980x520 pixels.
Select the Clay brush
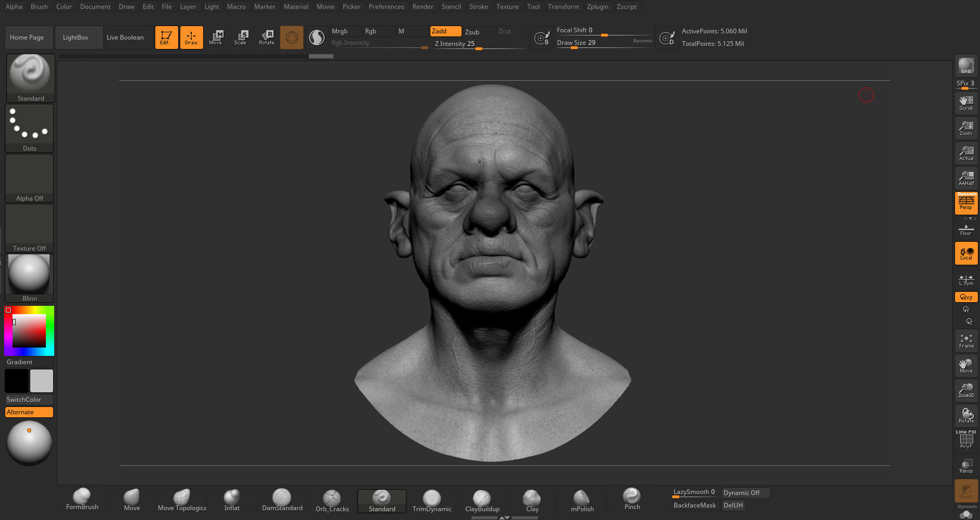pyautogui.click(x=532, y=500)
